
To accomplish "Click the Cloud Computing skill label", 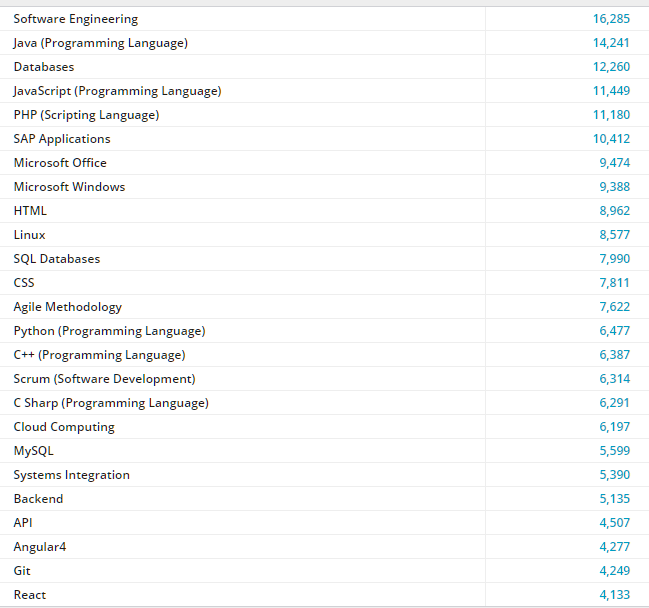I will click(x=64, y=427).
